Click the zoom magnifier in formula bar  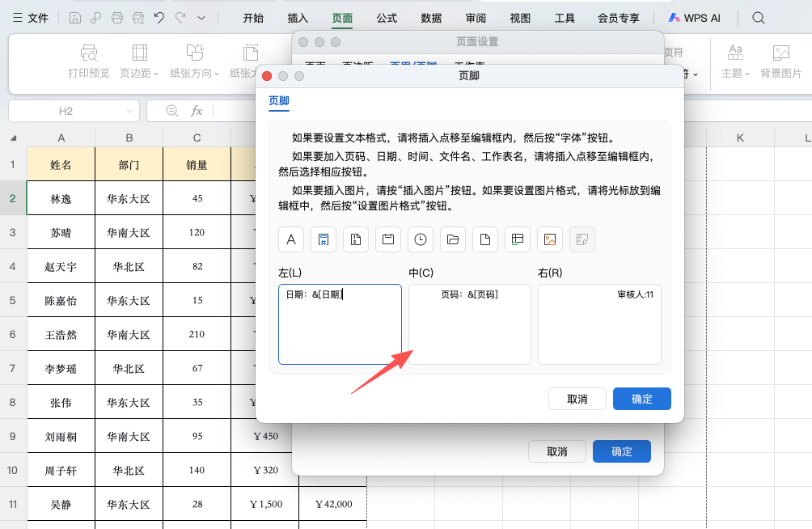click(172, 111)
